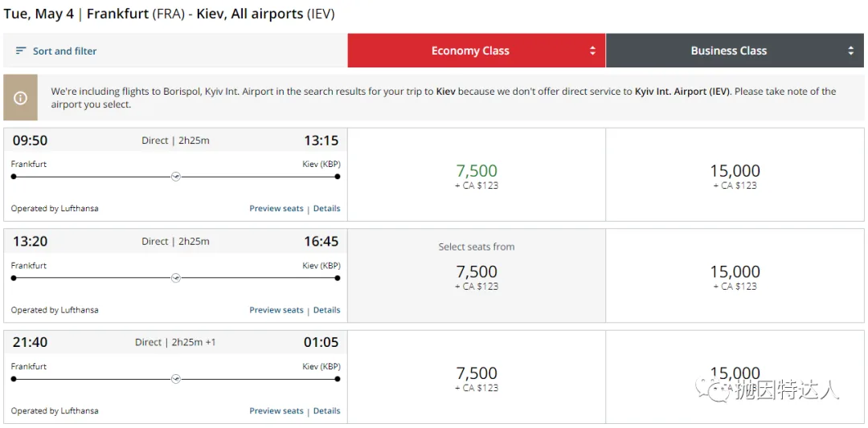This screenshot has width=868, height=428.
Task: Click airline logo on 13:20 flight route line
Action: 176,278
